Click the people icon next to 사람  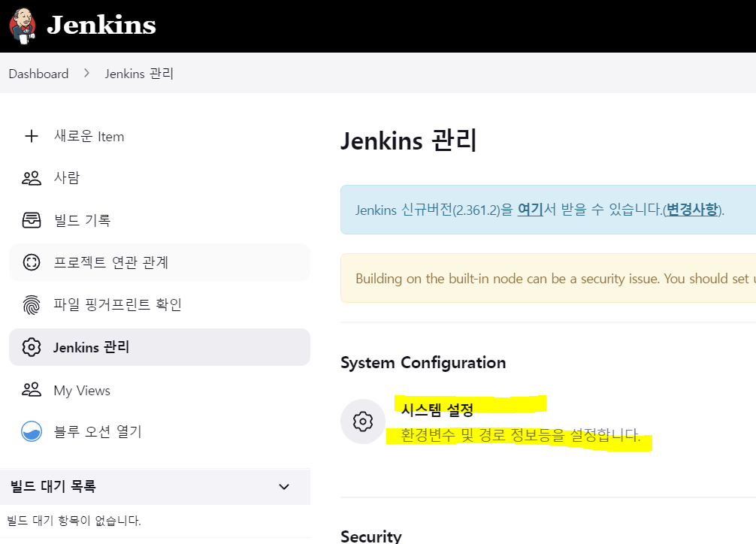32,178
